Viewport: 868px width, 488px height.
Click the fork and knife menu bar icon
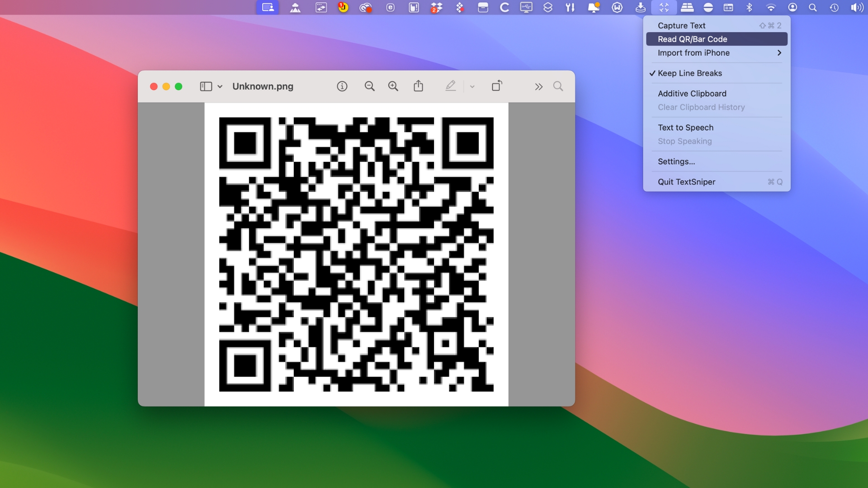coord(570,7)
